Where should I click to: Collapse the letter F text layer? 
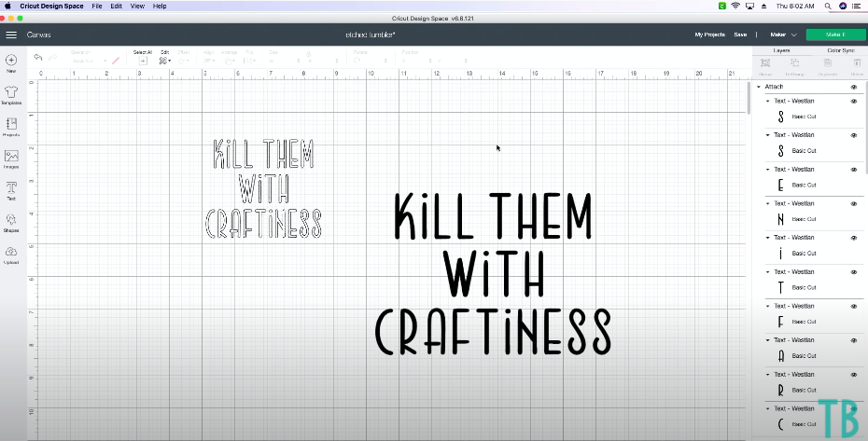pyautogui.click(x=768, y=306)
